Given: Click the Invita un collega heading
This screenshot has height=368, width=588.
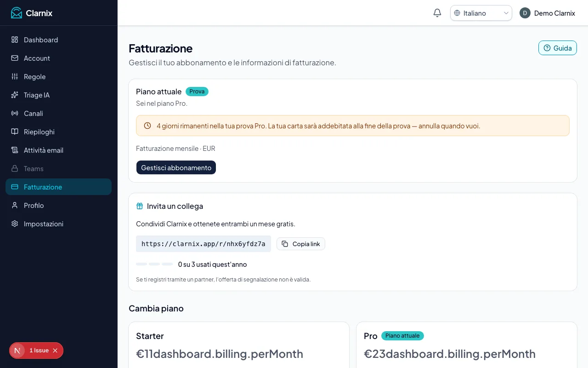Looking at the screenshot, I should (x=175, y=206).
